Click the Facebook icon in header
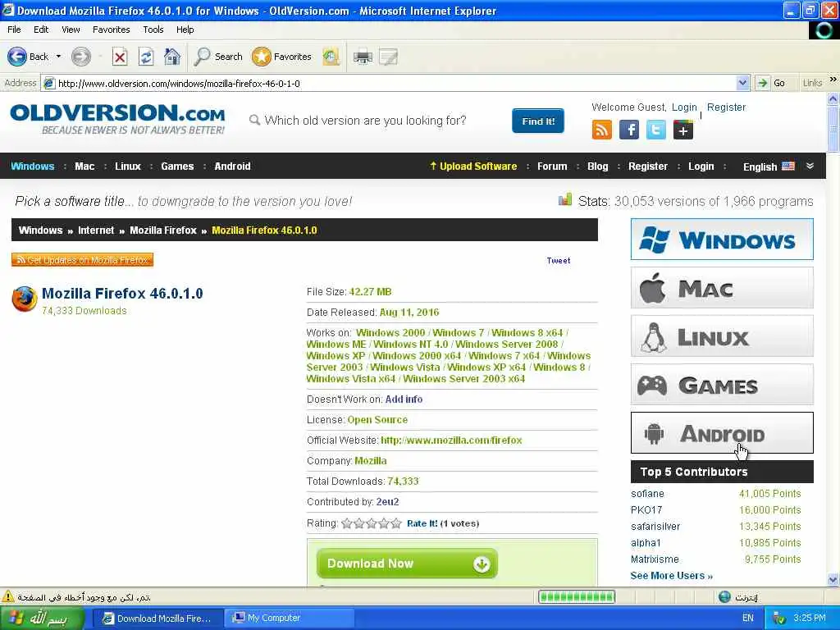840x630 pixels. click(629, 130)
